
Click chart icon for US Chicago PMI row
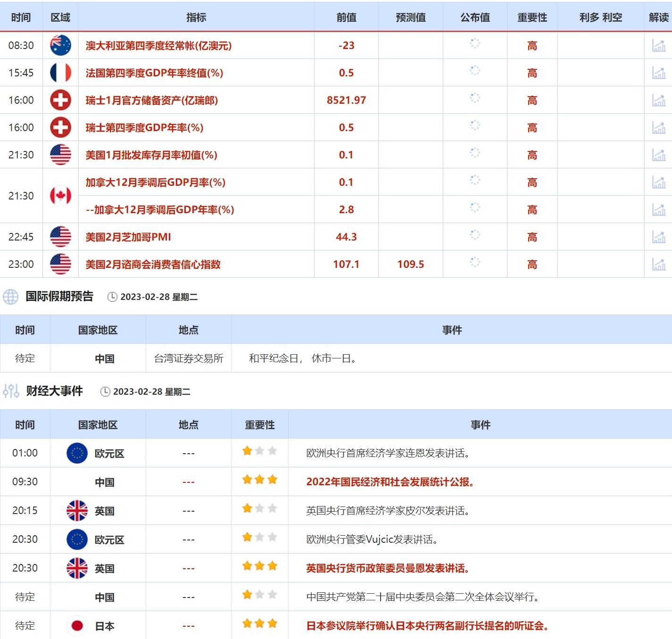pyautogui.click(x=658, y=237)
